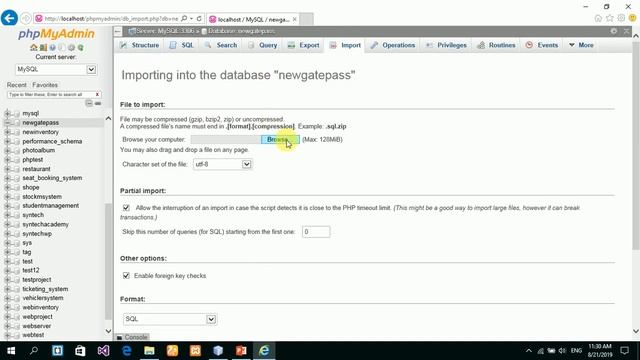The height and width of the screenshot is (360, 640).
Task: Toggle allow interruption of import checkbox
Action: tap(126, 208)
